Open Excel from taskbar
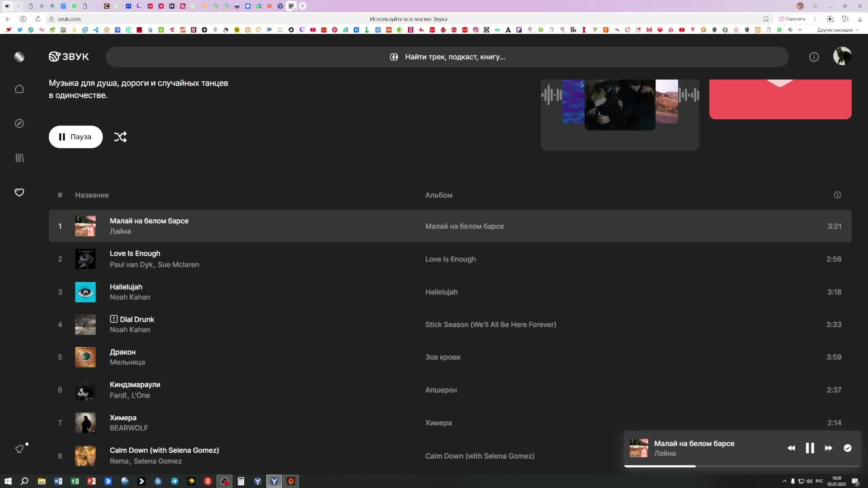Screen dimensions: 868x488 click(75, 481)
